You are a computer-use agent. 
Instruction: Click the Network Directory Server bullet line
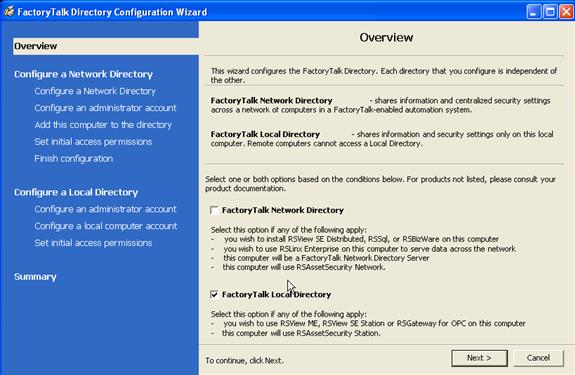pos(320,258)
